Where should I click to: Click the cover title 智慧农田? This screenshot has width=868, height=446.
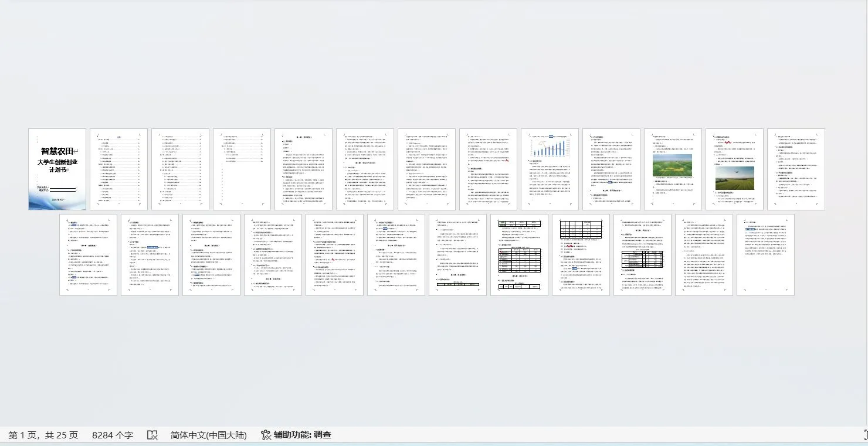[57, 151]
